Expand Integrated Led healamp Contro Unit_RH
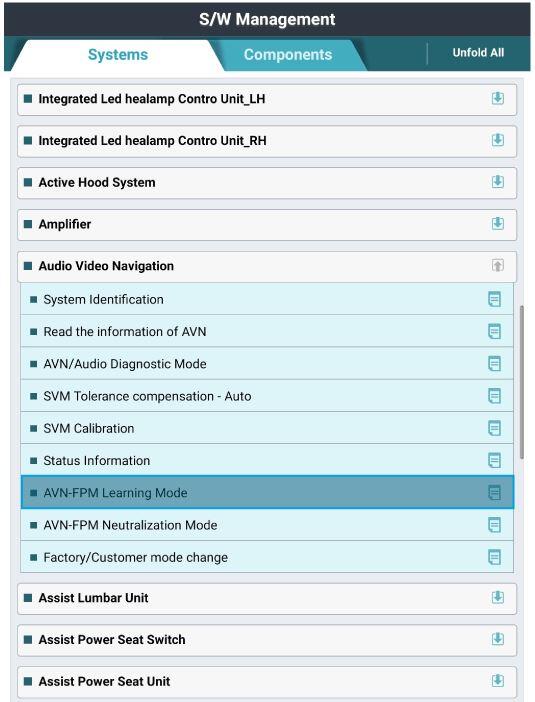Screen dimensions: 535x702 [498, 140]
